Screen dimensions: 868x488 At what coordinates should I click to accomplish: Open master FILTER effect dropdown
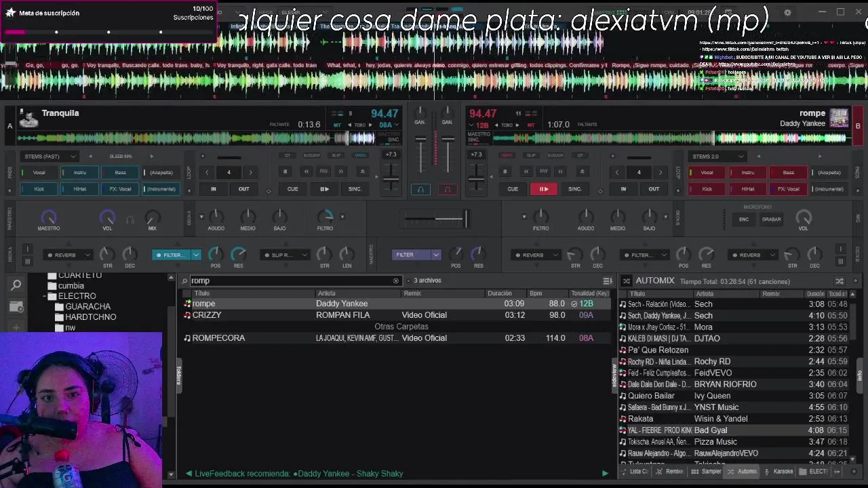436,255
